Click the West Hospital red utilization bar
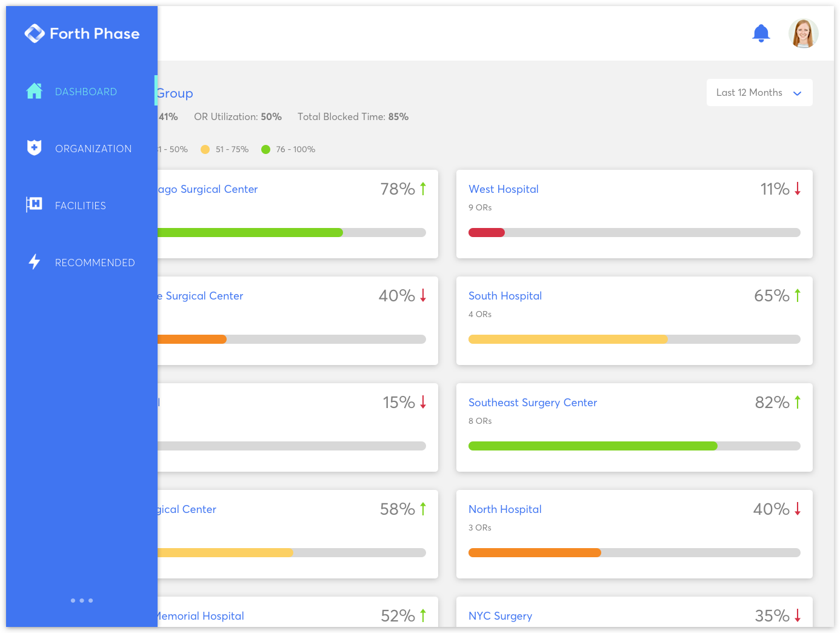840x633 pixels. (x=487, y=232)
